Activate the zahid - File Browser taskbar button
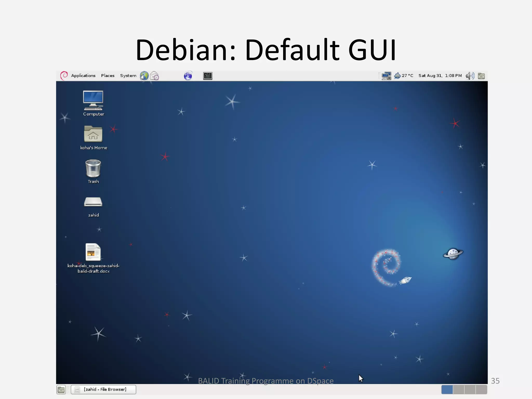This screenshot has width=532, height=399. [x=103, y=389]
